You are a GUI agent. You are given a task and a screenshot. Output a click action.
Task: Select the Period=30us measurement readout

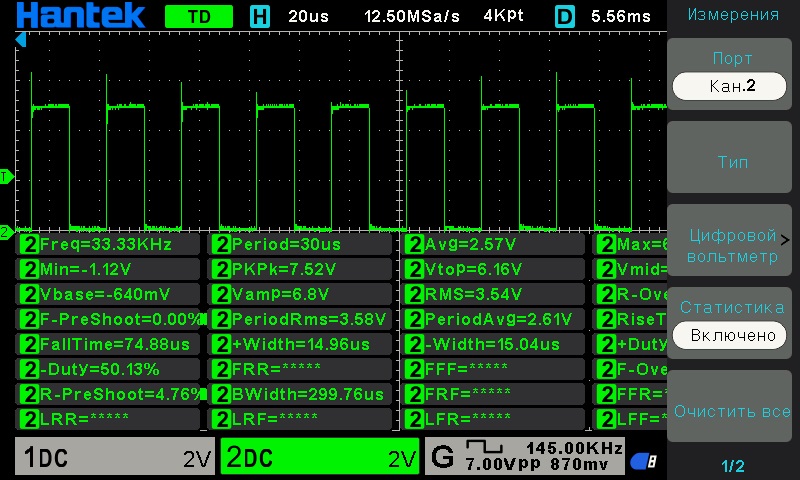300,244
